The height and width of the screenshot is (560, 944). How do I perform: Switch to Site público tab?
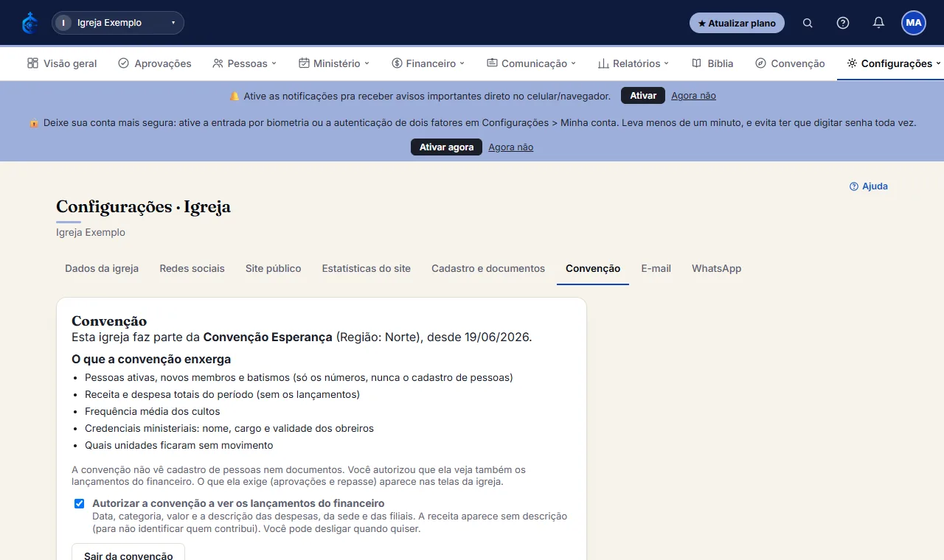click(273, 268)
